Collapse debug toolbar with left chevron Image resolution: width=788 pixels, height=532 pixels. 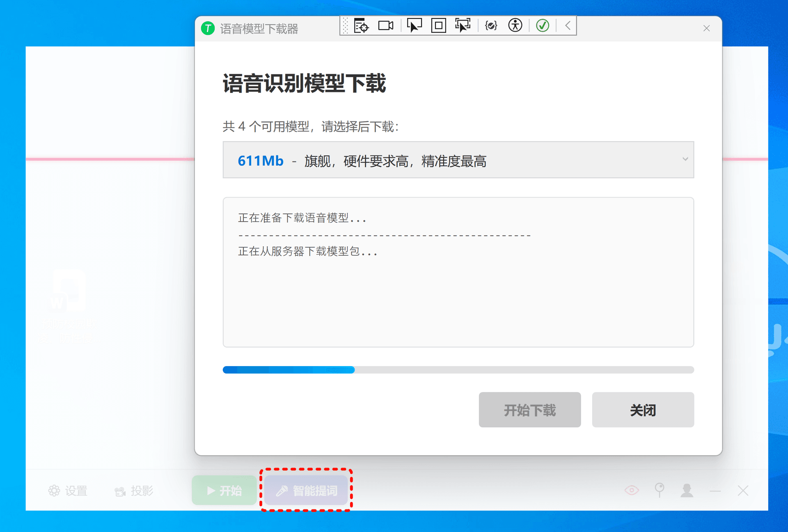point(568,26)
